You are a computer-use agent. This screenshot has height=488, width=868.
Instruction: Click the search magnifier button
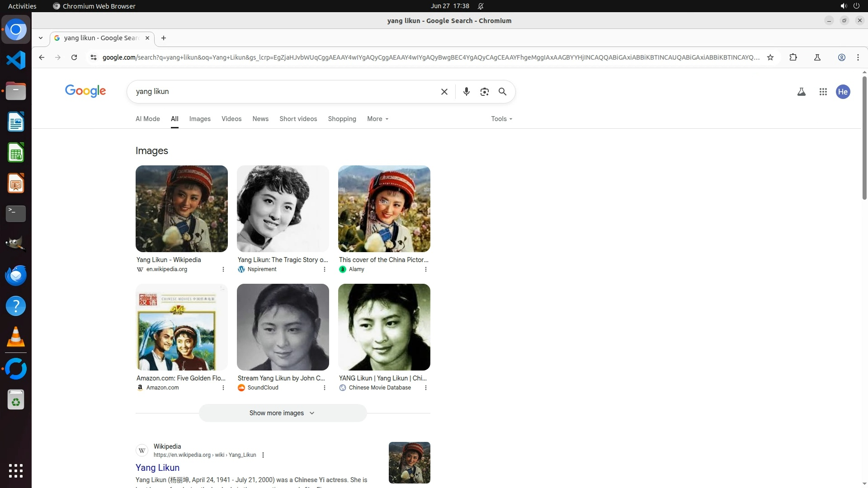[x=502, y=92]
